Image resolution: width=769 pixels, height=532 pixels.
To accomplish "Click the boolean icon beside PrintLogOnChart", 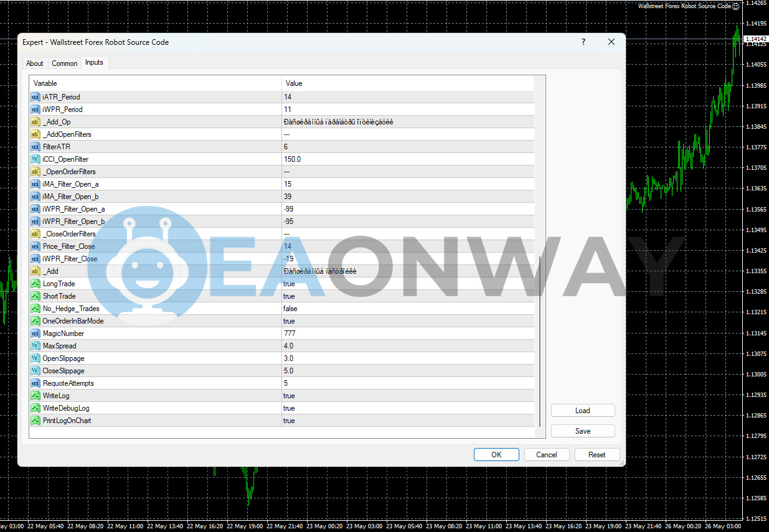I will (x=35, y=421).
